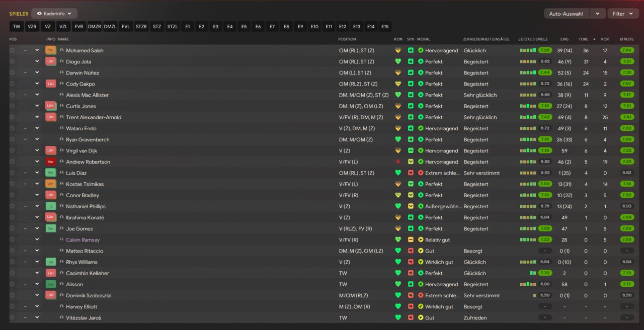Select the row checkbox for Ryan Gravenberch
The height and width of the screenshot is (330, 644).
[13, 140]
